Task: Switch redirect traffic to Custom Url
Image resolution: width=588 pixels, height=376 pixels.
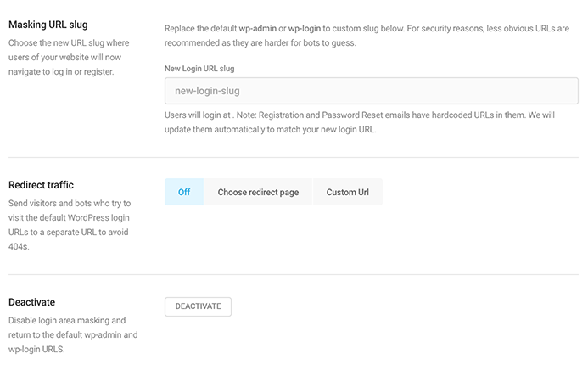Action: tap(347, 192)
